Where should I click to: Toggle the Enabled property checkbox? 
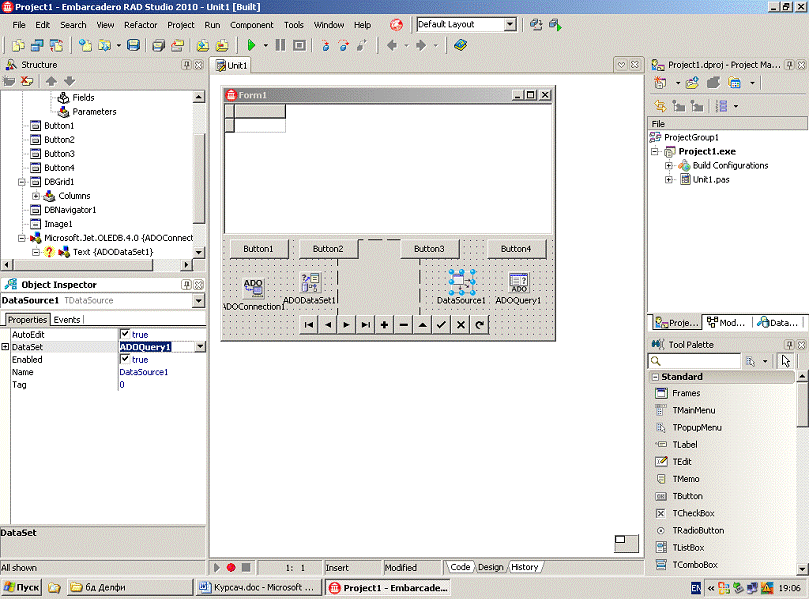[x=125, y=359]
